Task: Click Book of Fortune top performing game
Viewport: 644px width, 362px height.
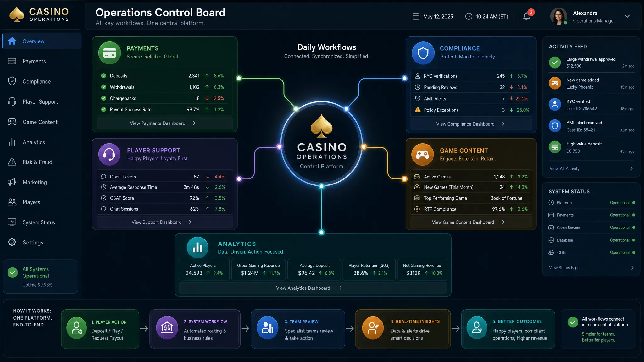Action: coord(506,198)
